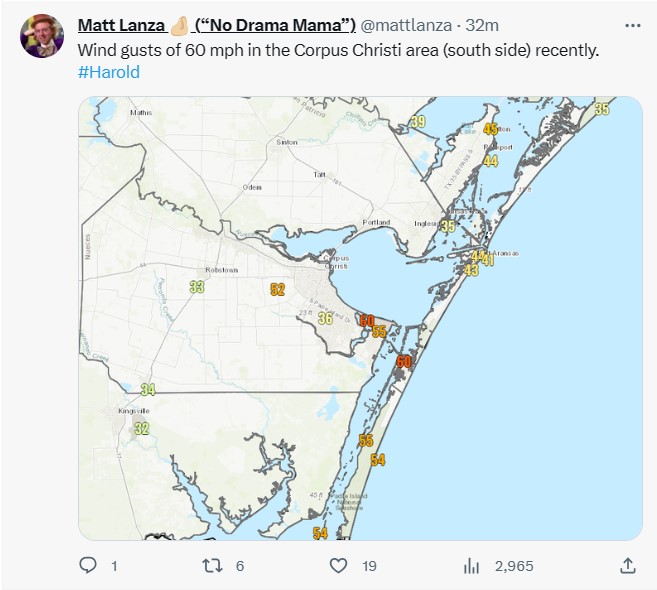
Task: Click the 2,965 views count
Action: (x=514, y=566)
